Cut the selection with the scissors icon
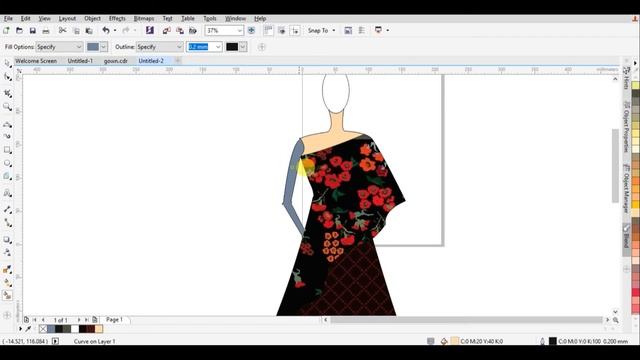This screenshot has width=640, height=360. coord(62,31)
